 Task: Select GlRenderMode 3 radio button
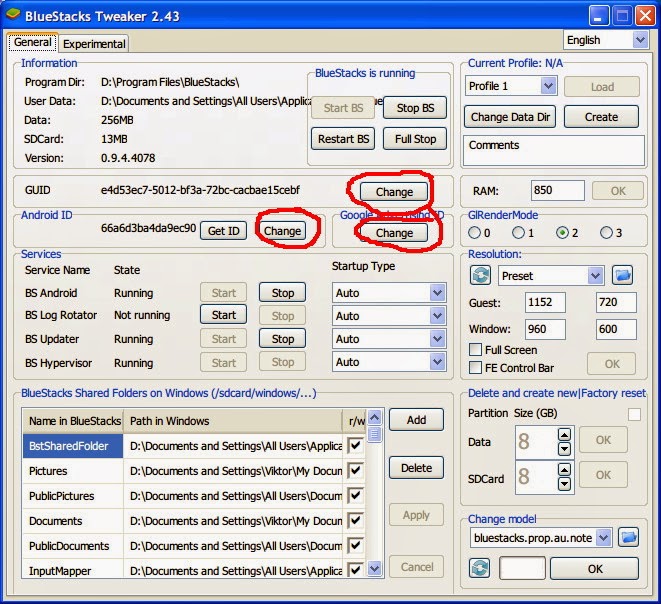(606, 233)
